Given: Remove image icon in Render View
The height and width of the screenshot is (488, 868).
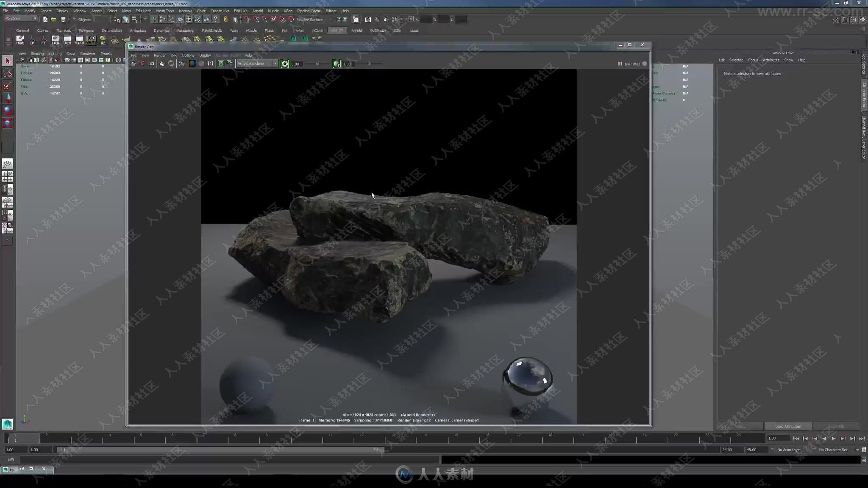Looking at the screenshot, I should click(x=230, y=64).
